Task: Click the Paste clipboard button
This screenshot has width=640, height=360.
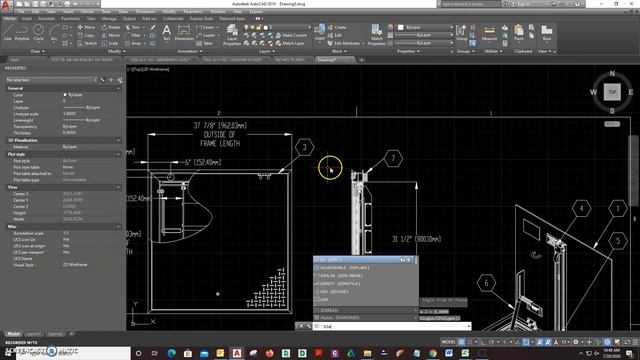Action: point(519,33)
